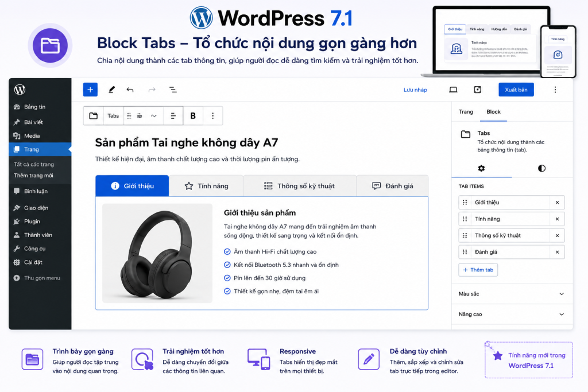Select the Đánh giá content tab
This screenshot has height=392, width=588.
coord(392,186)
